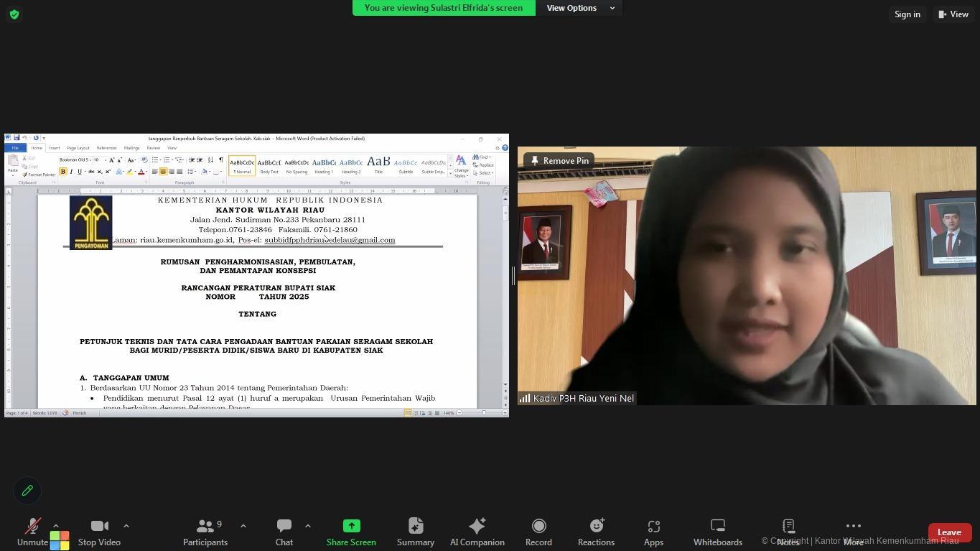Start recording with Record button
Viewport: 980px width, 551px height.
coord(538,532)
